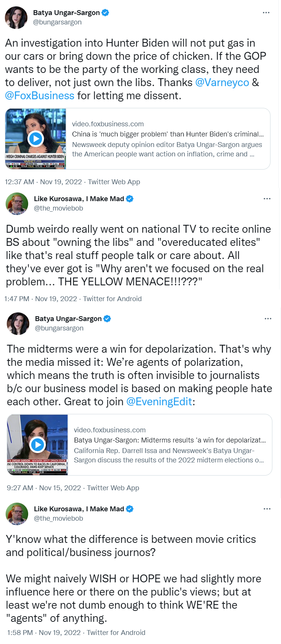The image size is (281, 644).
Task: Open the 'Midterms results a win' link card title
Action: (170, 440)
